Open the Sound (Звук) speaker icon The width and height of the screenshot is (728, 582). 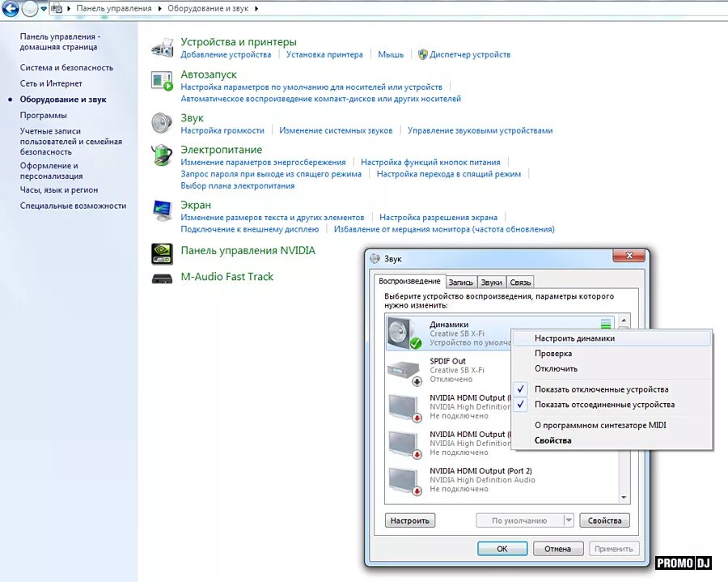tap(162, 123)
